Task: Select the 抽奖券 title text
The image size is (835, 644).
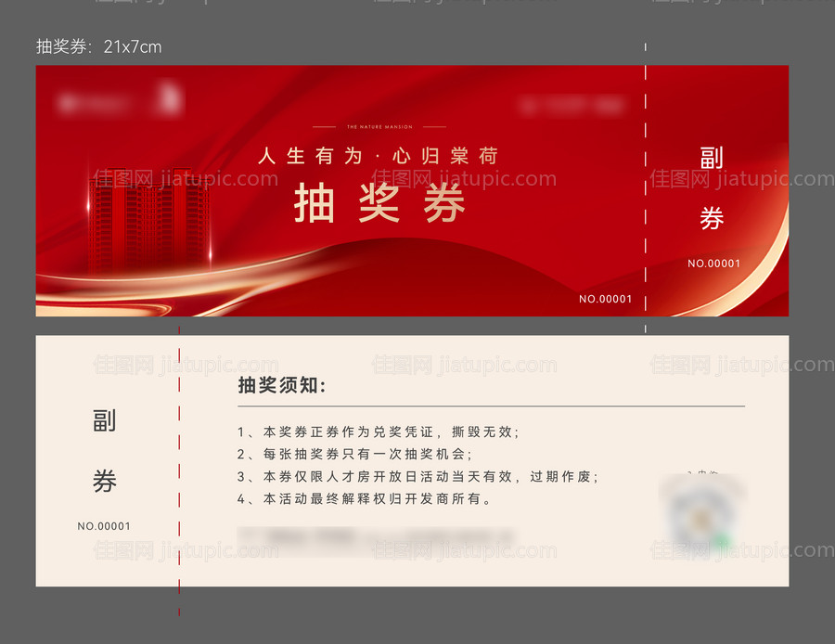Action: coord(379,204)
